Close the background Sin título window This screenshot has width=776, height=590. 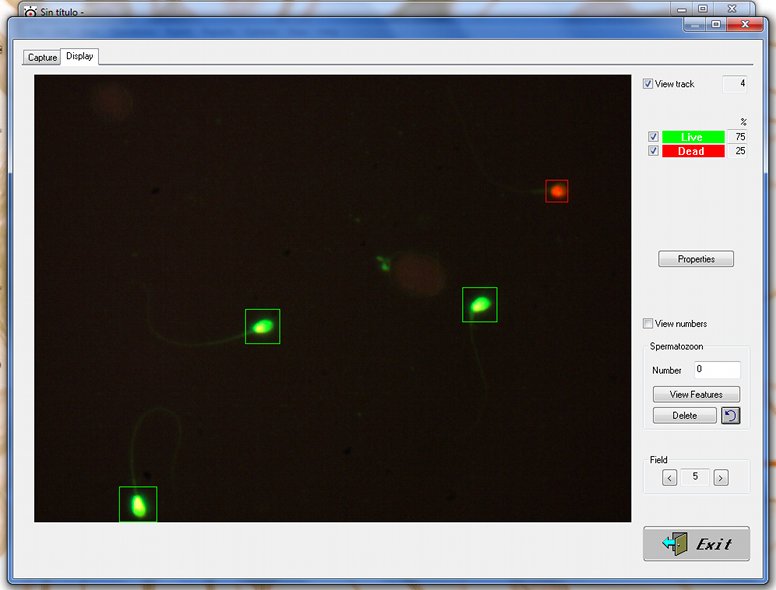[x=732, y=8]
